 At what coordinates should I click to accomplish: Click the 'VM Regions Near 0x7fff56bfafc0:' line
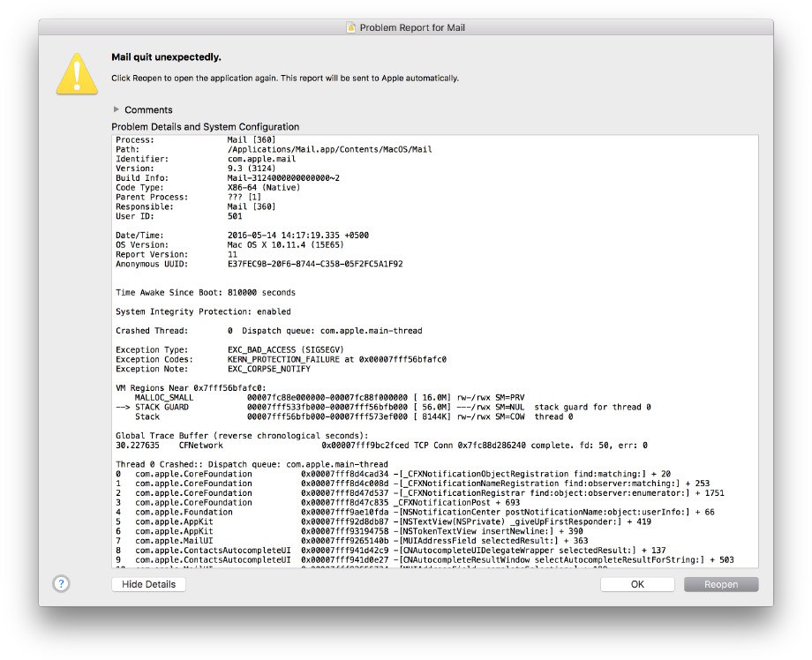[x=191, y=388]
